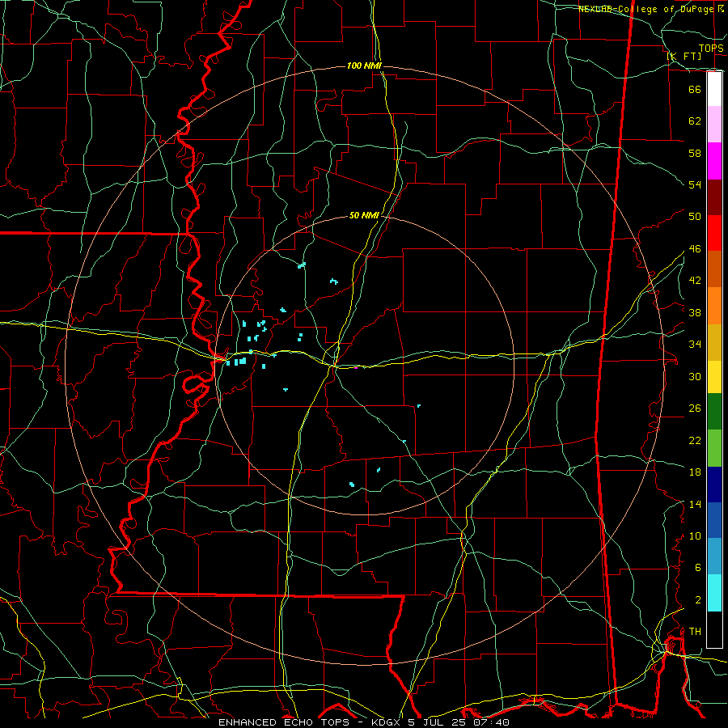Click the "TOPS" legend title
This screenshot has height=728, width=728.
pos(711,48)
